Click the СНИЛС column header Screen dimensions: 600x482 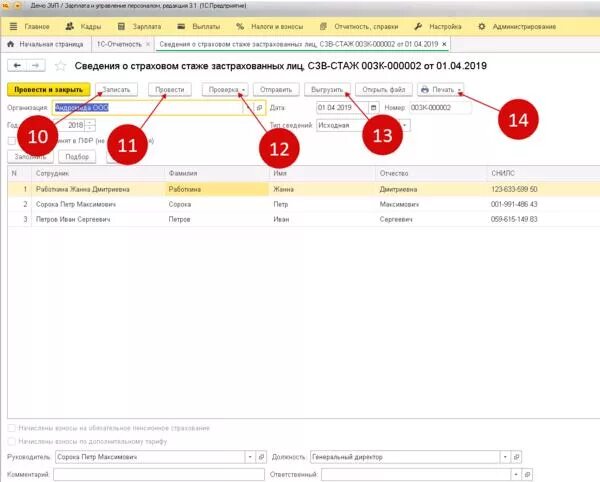[x=543, y=173]
